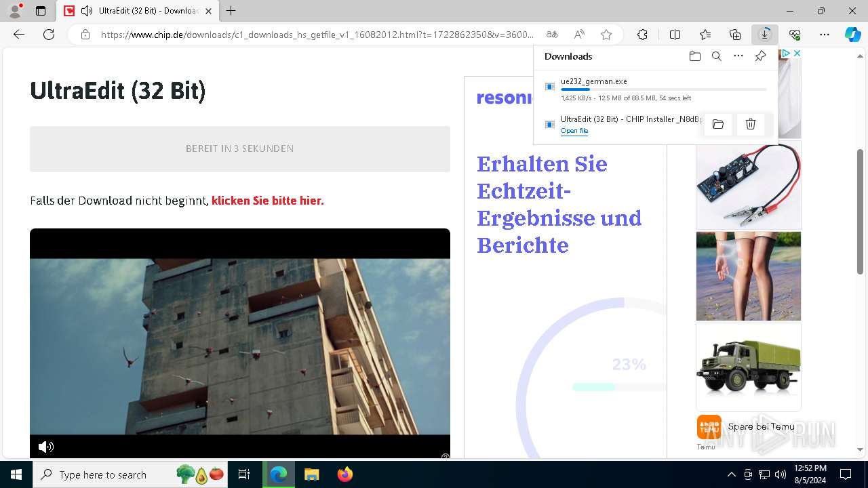868x488 pixels.
Task: Add this page to favorites star
Action: click(606, 35)
